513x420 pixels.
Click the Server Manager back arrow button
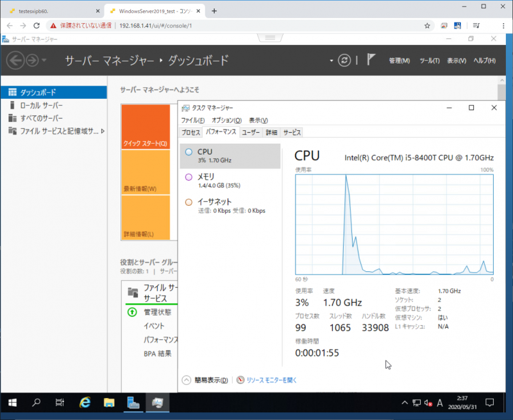click(15, 60)
